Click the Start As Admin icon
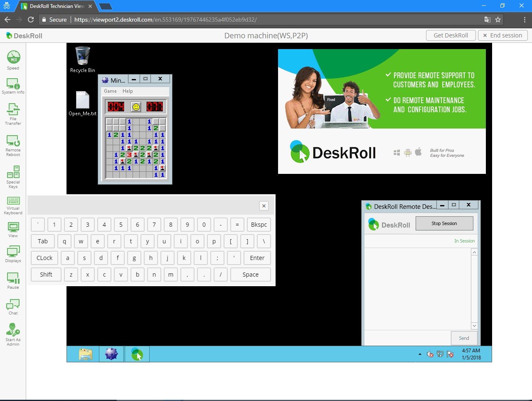This screenshot has height=401, width=532. [13, 334]
